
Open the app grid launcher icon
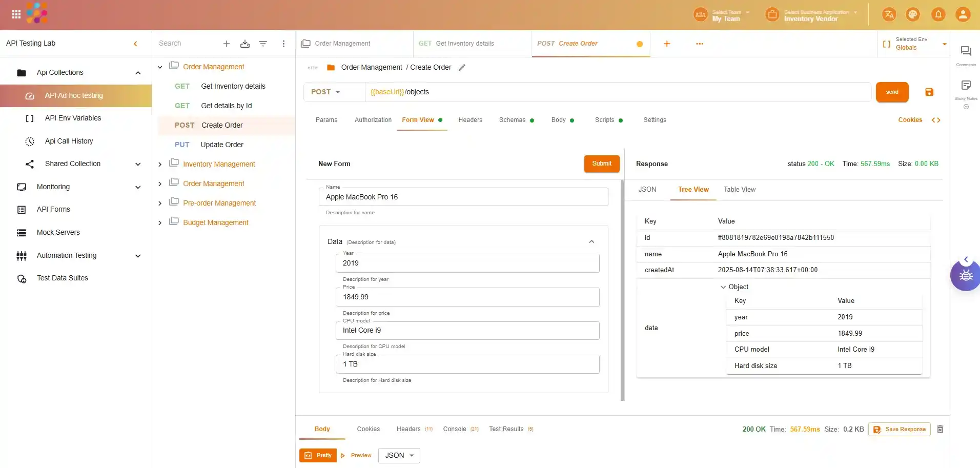16,15
